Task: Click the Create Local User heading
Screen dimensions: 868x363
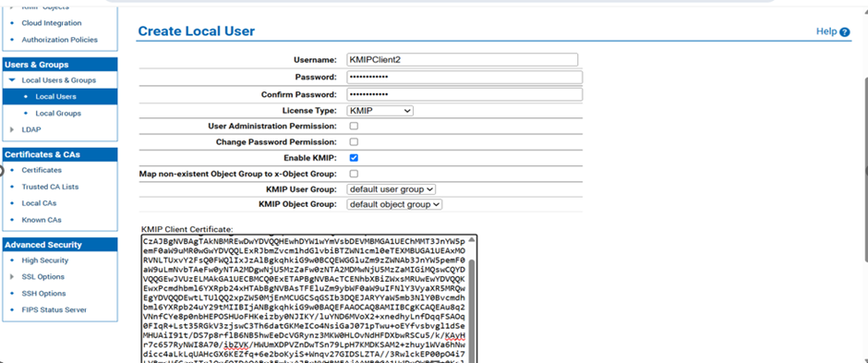Action: pyautogui.click(x=197, y=31)
